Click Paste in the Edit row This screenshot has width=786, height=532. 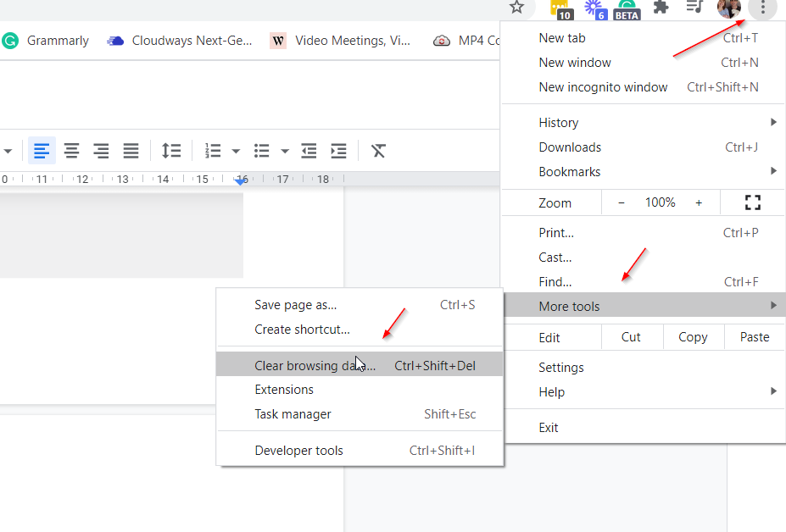[x=755, y=337]
